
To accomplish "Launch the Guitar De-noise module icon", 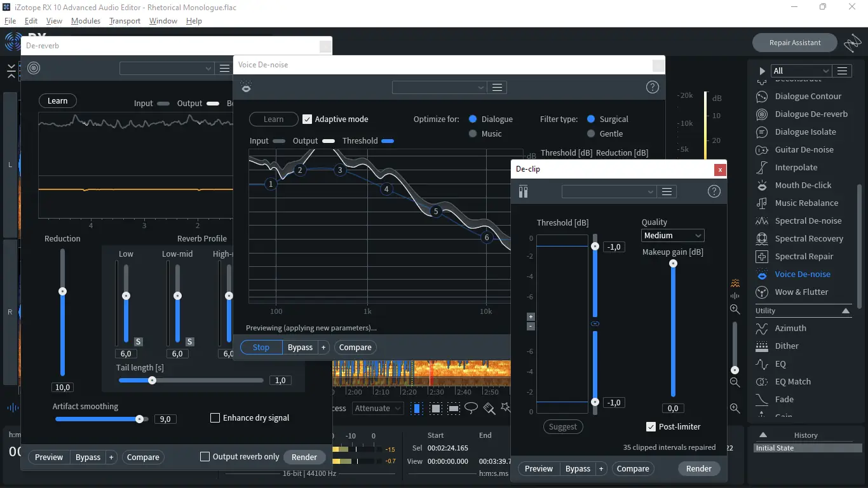I will 762,150.
